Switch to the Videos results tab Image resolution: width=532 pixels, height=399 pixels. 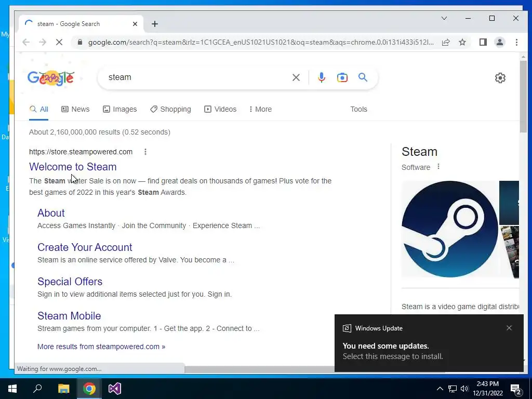click(220, 109)
